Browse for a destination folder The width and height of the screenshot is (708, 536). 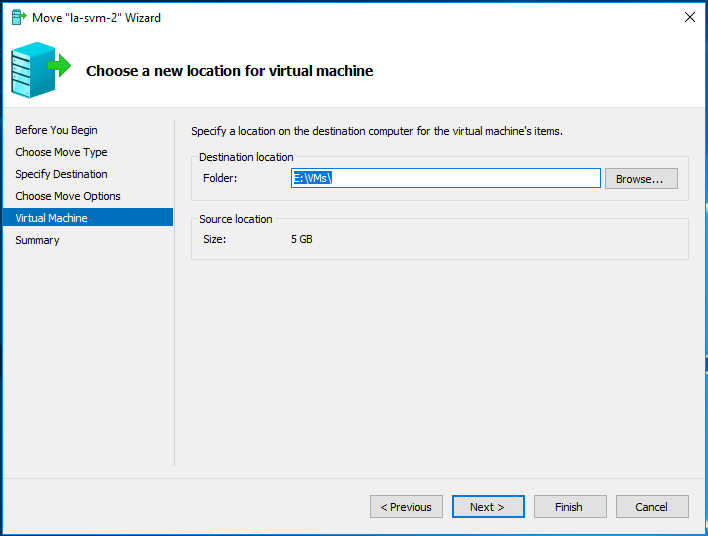click(x=641, y=179)
